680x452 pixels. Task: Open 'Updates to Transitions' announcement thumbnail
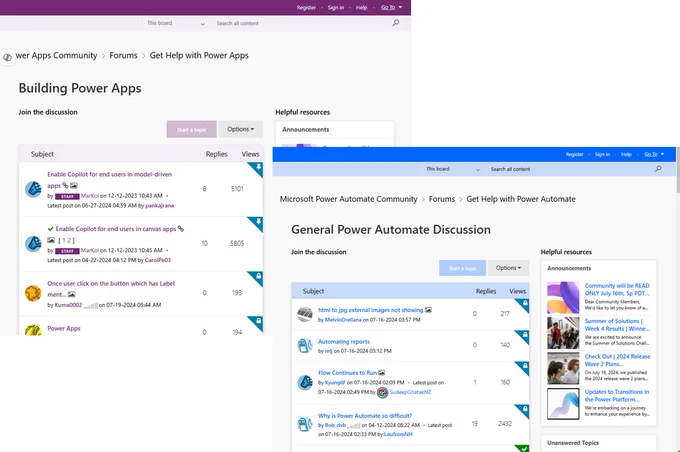pos(563,404)
